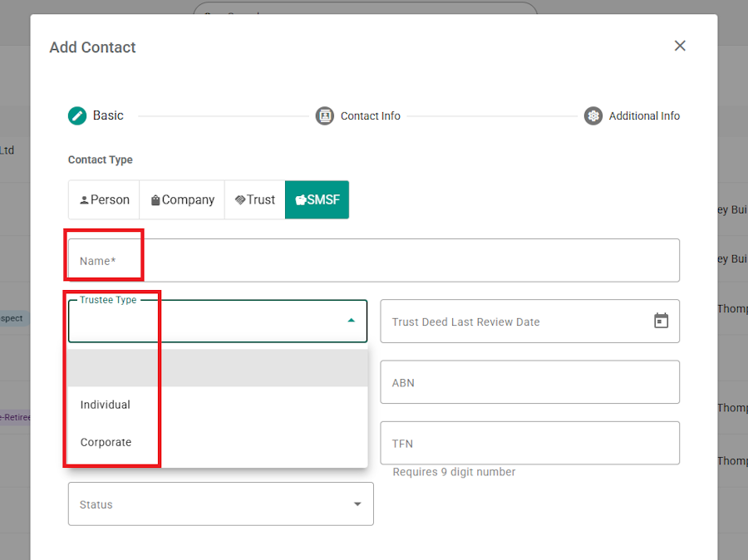748x560 pixels.
Task: Close the Add Contact dialog
Action: click(680, 46)
